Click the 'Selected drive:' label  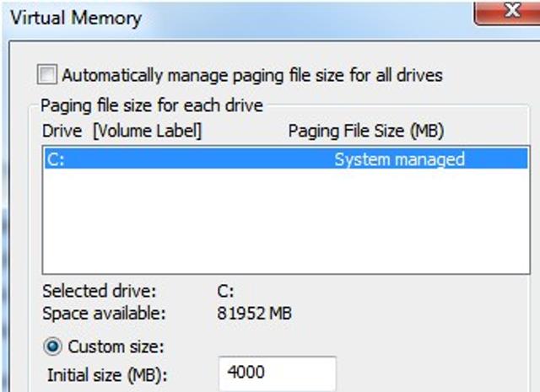(100, 291)
